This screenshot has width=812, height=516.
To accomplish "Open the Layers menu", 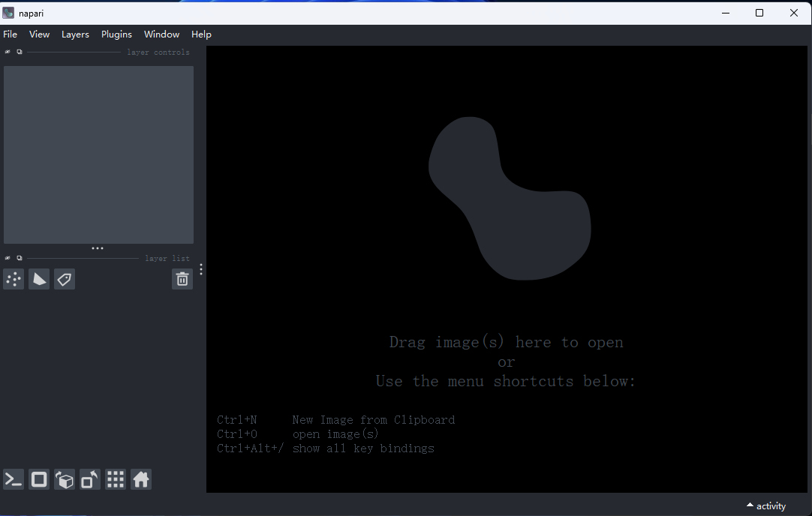I will 75,34.
